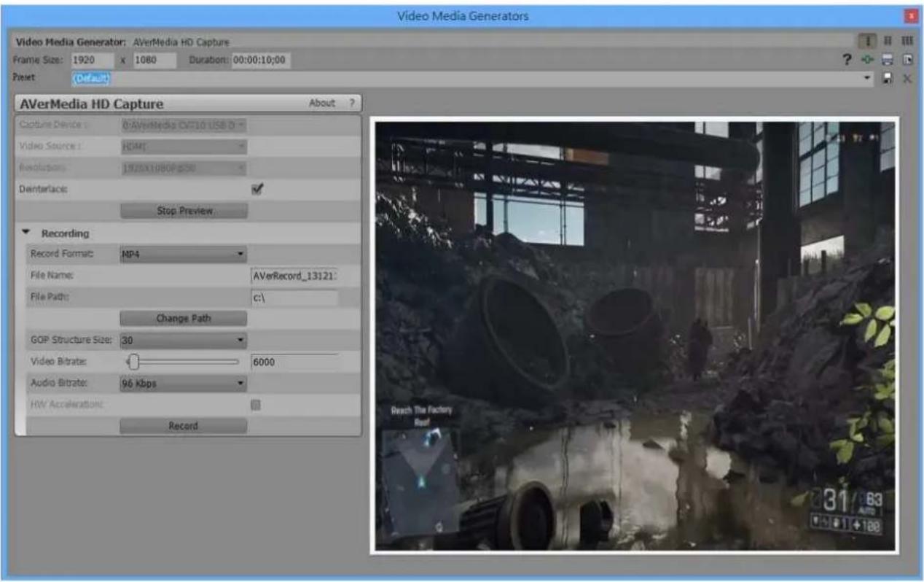Image resolution: width=924 pixels, height=582 pixels.
Task: Open the GOP Structure Size dropdown
Action: coord(183,340)
